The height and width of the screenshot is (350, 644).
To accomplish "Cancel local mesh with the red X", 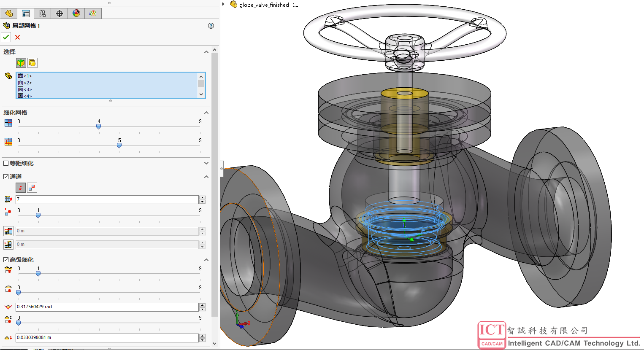I will 17,38.
